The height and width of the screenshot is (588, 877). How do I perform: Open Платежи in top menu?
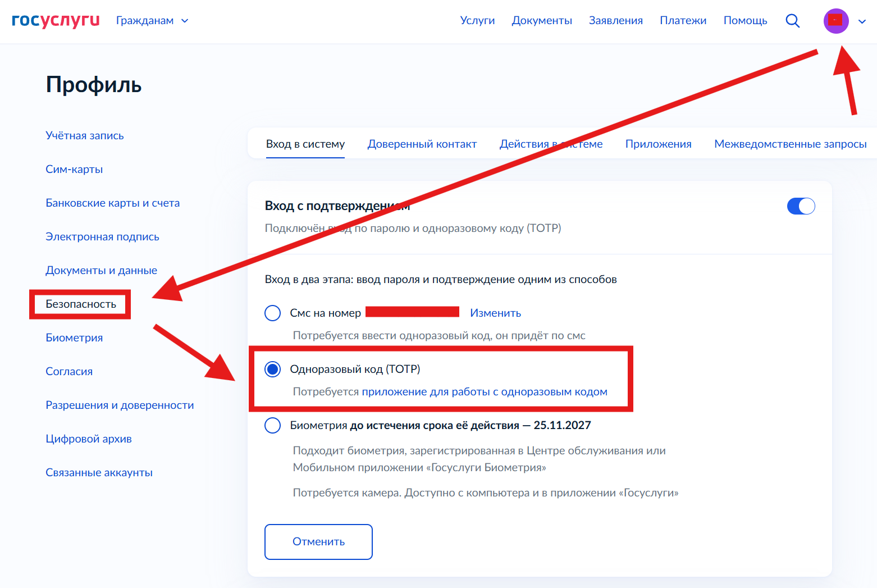[x=683, y=21]
